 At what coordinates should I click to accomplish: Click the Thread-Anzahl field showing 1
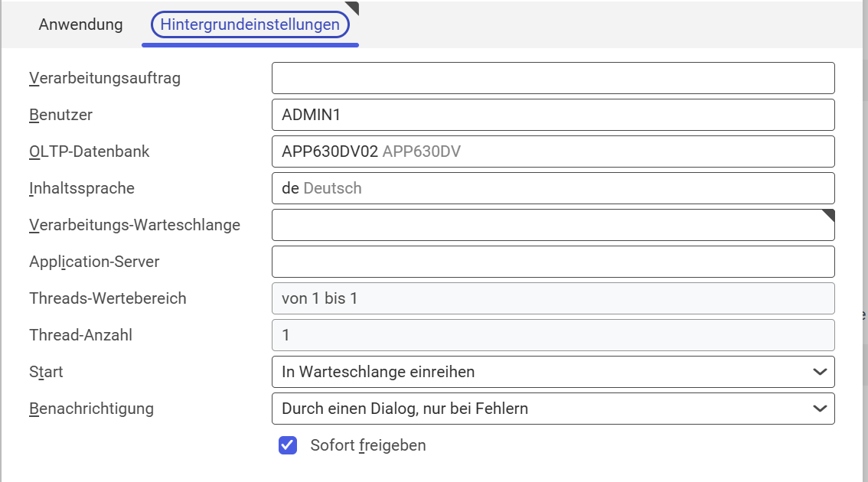point(553,335)
